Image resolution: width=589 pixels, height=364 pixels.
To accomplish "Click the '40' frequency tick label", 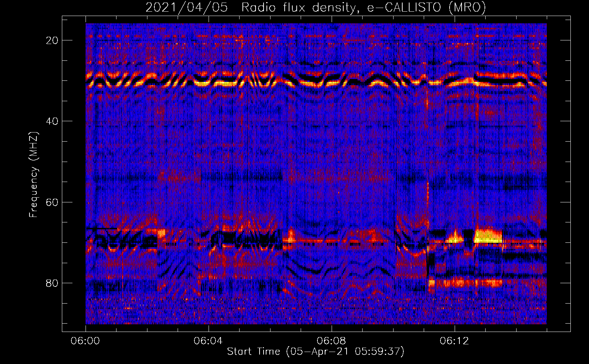I will point(52,121).
